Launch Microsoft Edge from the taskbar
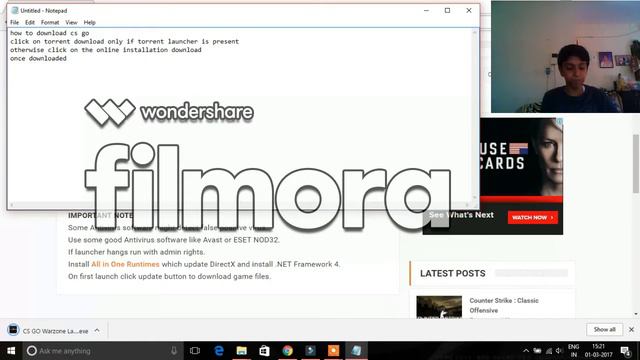 click(x=219, y=351)
